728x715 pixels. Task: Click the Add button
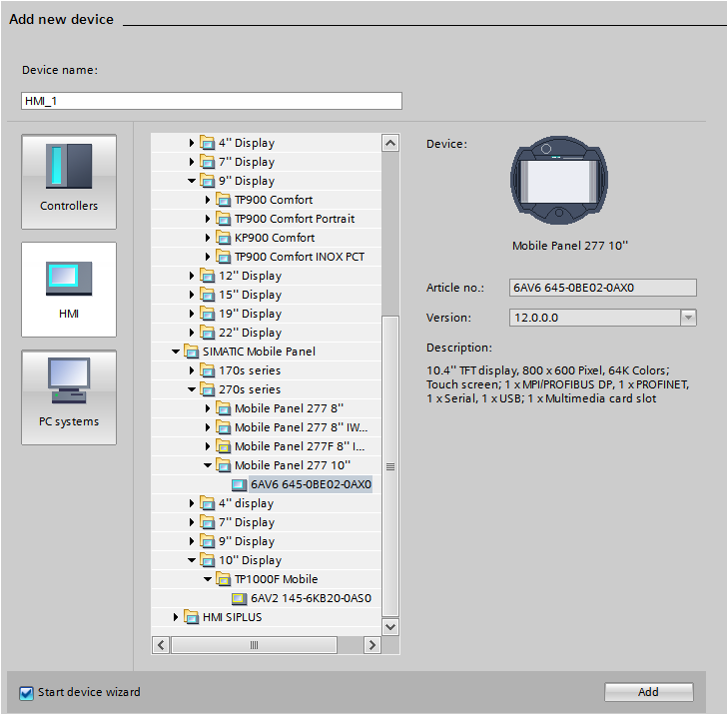tap(648, 692)
